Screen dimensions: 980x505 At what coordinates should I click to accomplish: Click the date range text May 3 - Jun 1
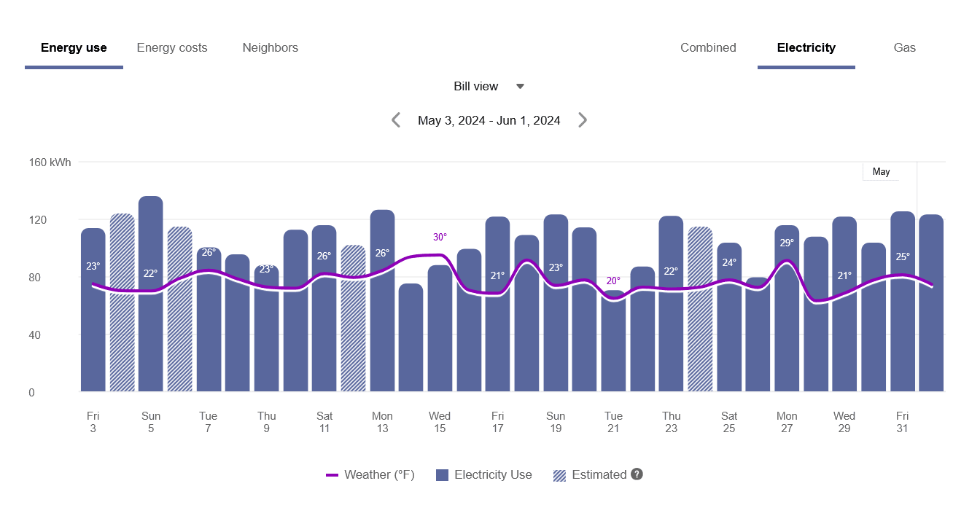point(489,120)
